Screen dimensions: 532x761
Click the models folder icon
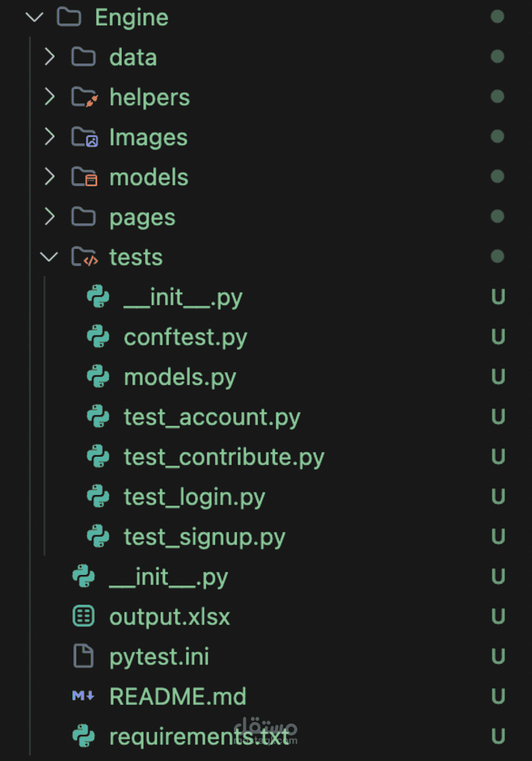pos(84,177)
